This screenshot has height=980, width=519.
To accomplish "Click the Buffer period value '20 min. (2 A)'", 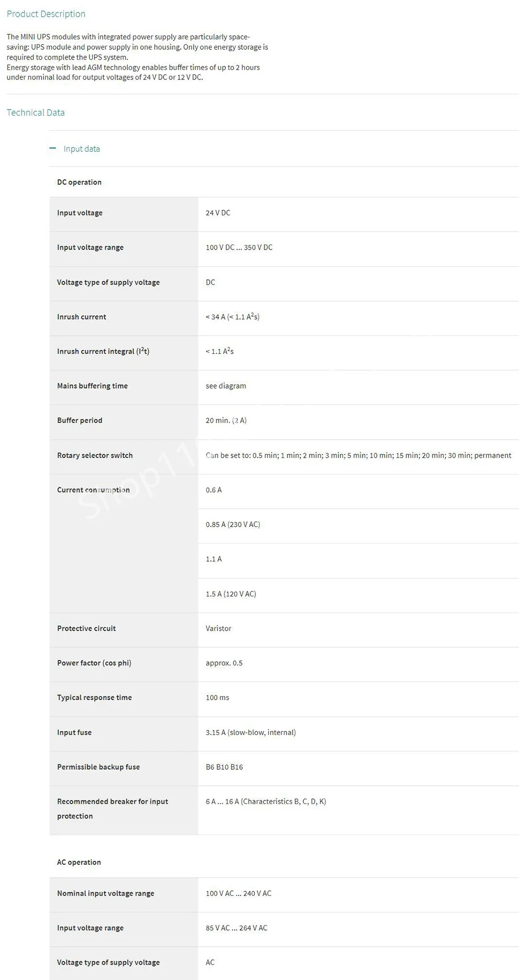I will (226, 420).
